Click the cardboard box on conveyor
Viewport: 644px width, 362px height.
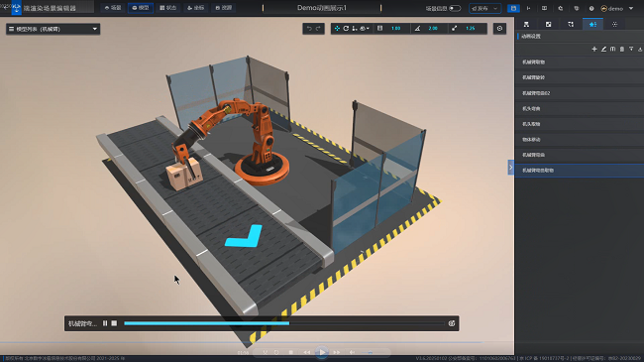coord(184,174)
